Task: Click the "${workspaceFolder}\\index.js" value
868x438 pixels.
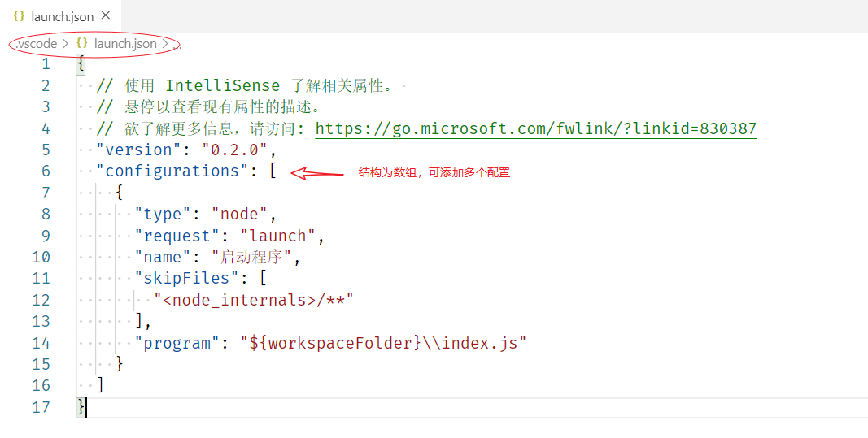Action: (383, 343)
